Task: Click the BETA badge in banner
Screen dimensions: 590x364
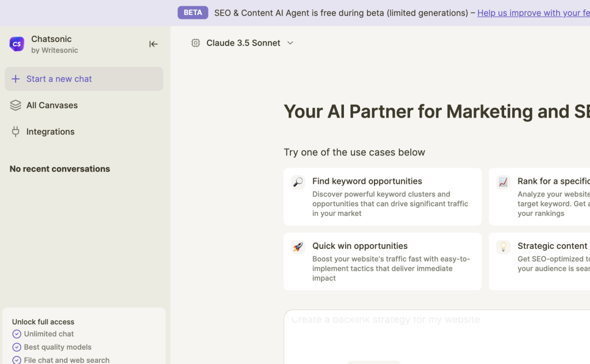Action: pyautogui.click(x=192, y=13)
